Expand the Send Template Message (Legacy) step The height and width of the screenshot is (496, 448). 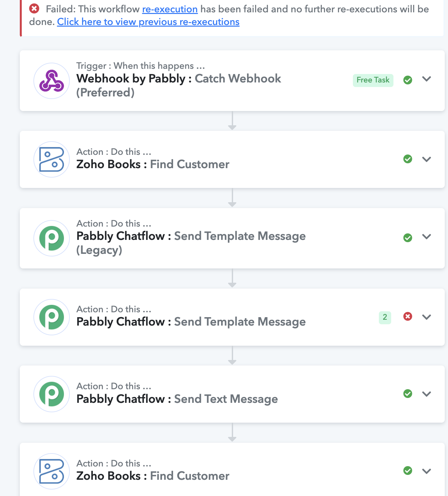(x=427, y=237)
